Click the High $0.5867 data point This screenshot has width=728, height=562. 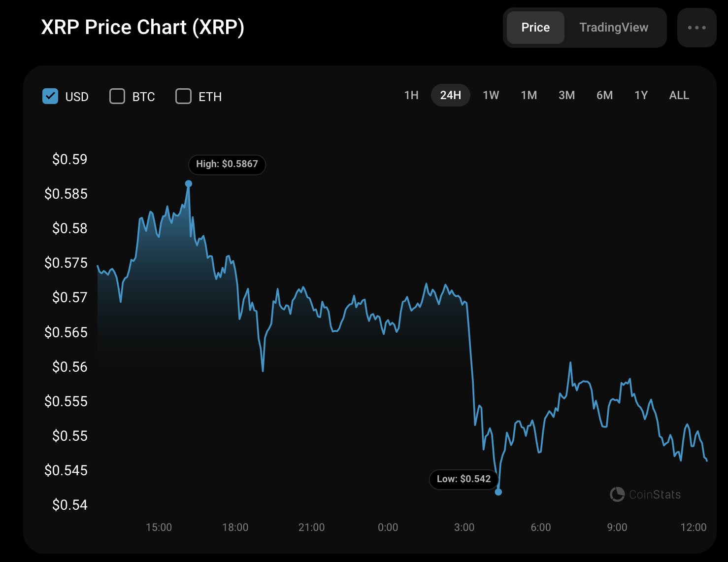pyautogui.click(x=189, y=183)
